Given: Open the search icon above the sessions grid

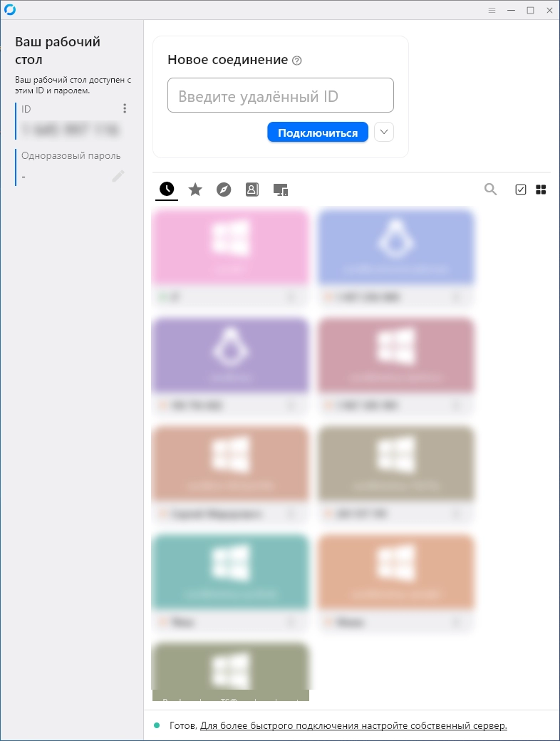Looking at the screenshot, I should pyautogui.click(x=490, y=190).
